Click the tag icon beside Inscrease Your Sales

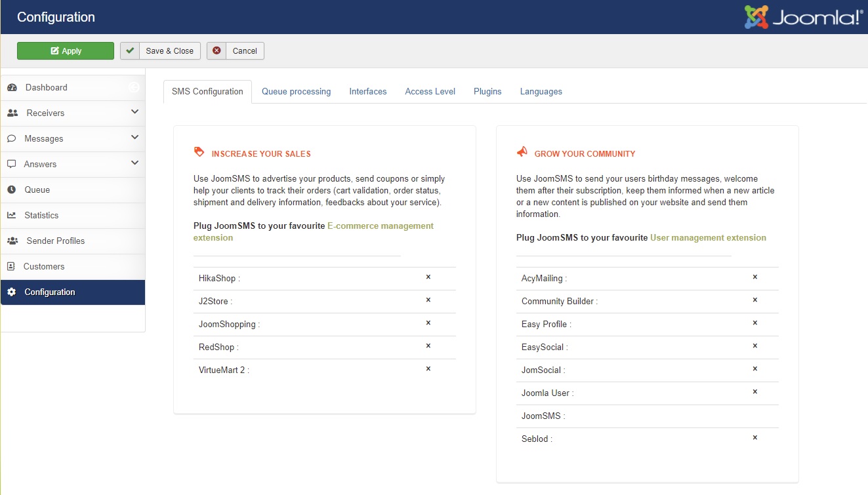coord(199,152)
